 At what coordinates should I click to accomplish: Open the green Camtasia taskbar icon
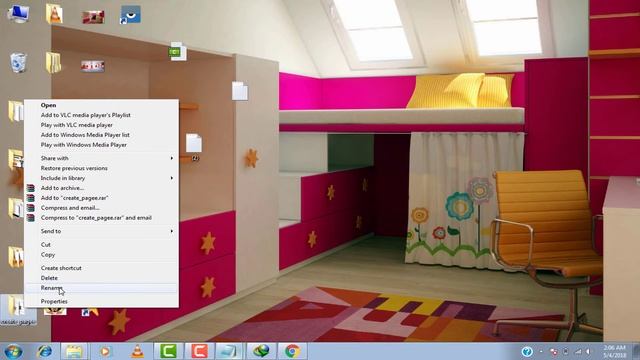[168, 351]
